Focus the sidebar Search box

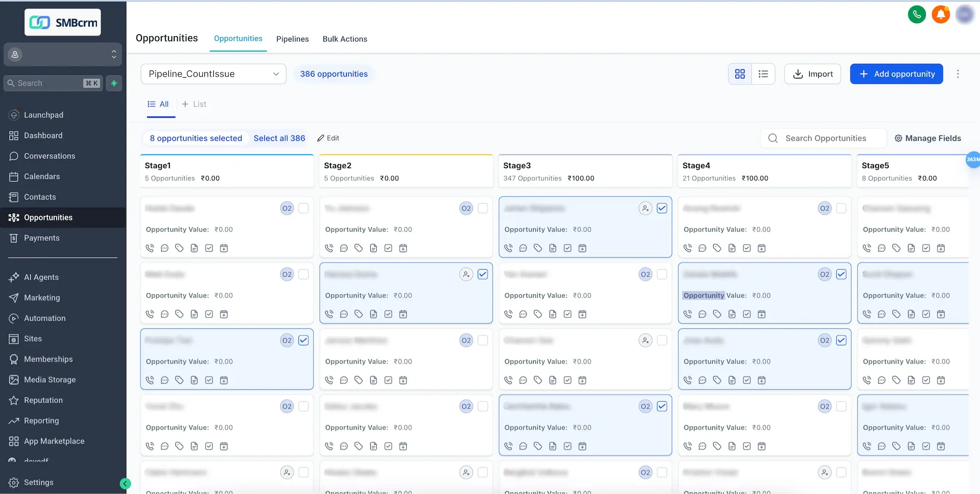[53, 83]
